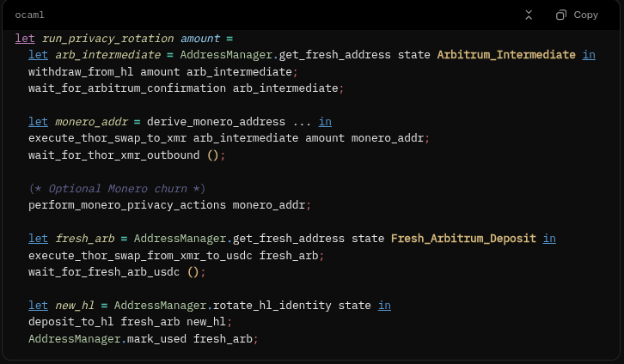Click the new_hl variable definition
The image size is (624, 364).
point(75,305)
